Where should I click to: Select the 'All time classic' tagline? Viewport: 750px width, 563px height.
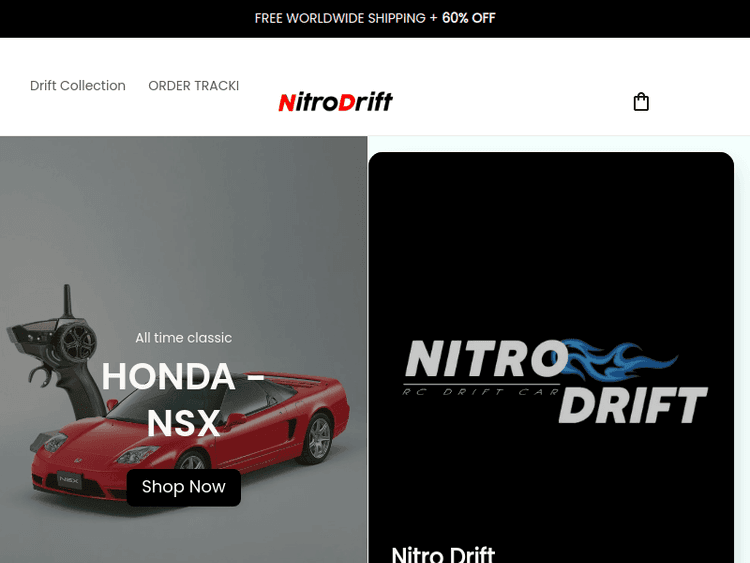coord(184,338)
